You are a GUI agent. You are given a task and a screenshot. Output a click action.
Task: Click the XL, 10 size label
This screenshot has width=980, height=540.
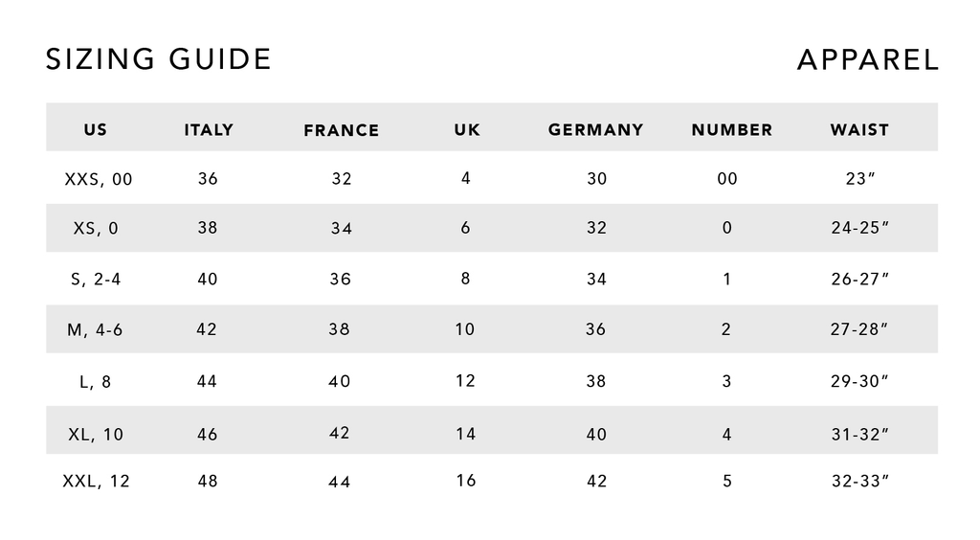pyautogui.click(x=96, y=434)
